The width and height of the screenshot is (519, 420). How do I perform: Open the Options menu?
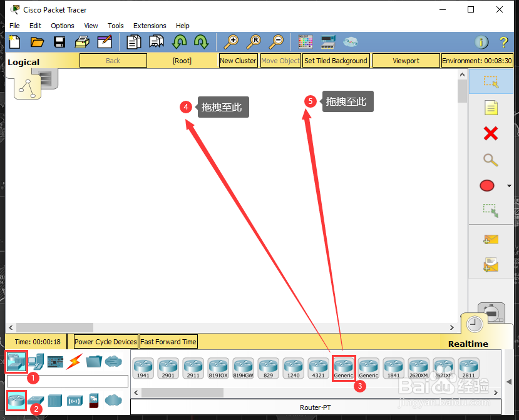[x=63, y=26]
